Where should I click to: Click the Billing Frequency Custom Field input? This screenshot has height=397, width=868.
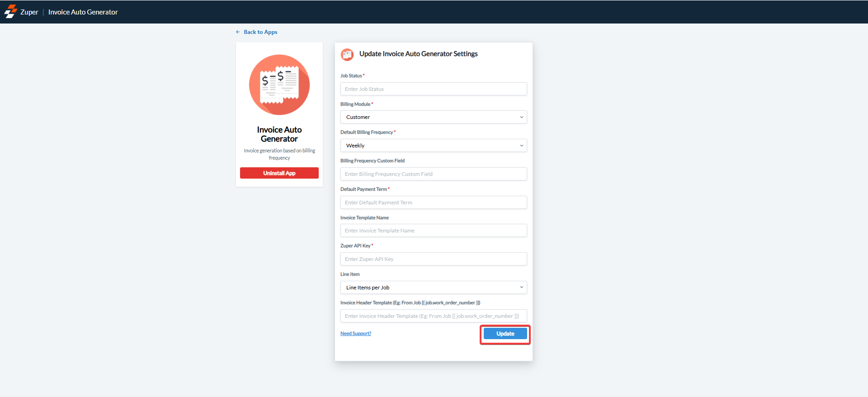pos(434,174)
